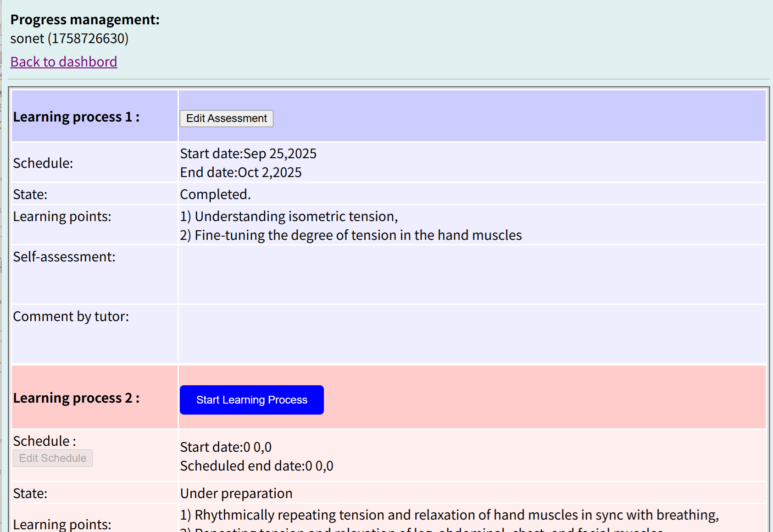This screenshot has width=773, height=532.
Task: Click the Scheduled end date 0 0,0 text
Action: pos(256,466)
